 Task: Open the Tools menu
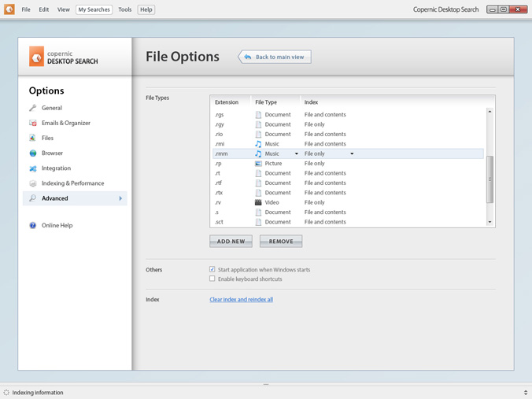pyautogui.click(x=124, y=9)
